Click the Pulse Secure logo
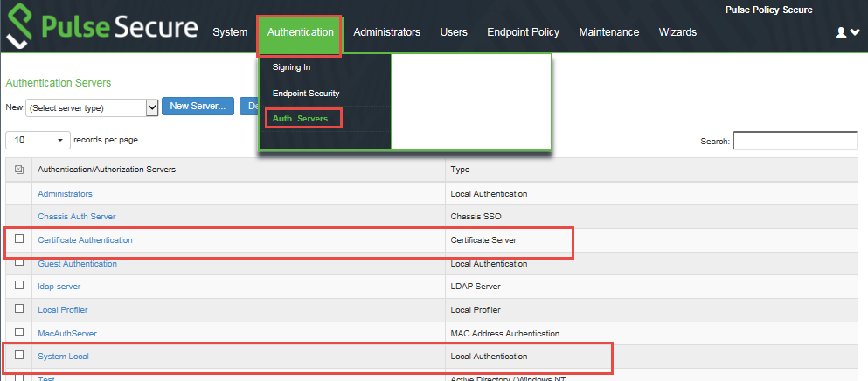Screen dimensions: 868x381 click(102, 26)
